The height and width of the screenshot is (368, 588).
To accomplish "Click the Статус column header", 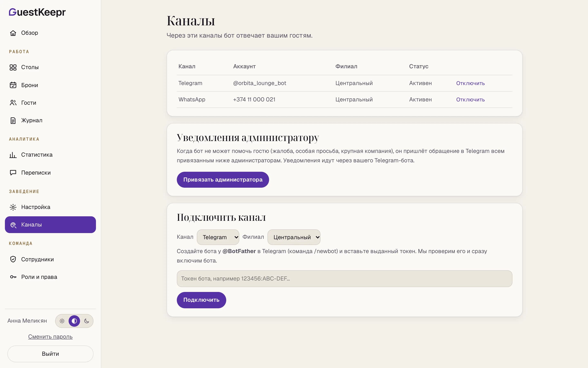I will 419,66.
